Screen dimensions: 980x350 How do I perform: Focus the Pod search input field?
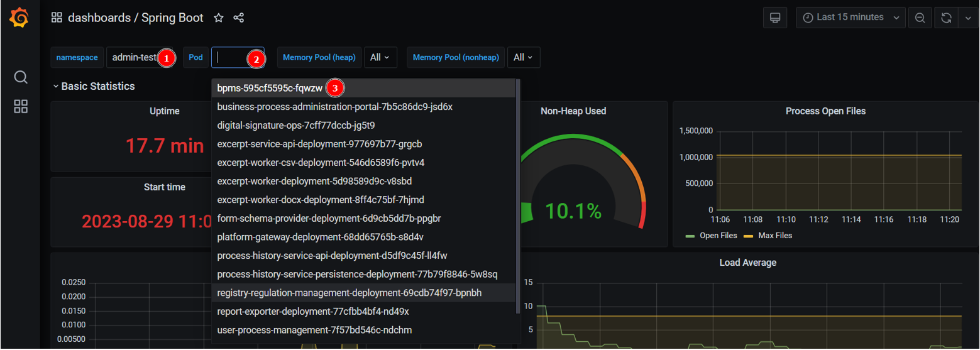tap(238, 57)
